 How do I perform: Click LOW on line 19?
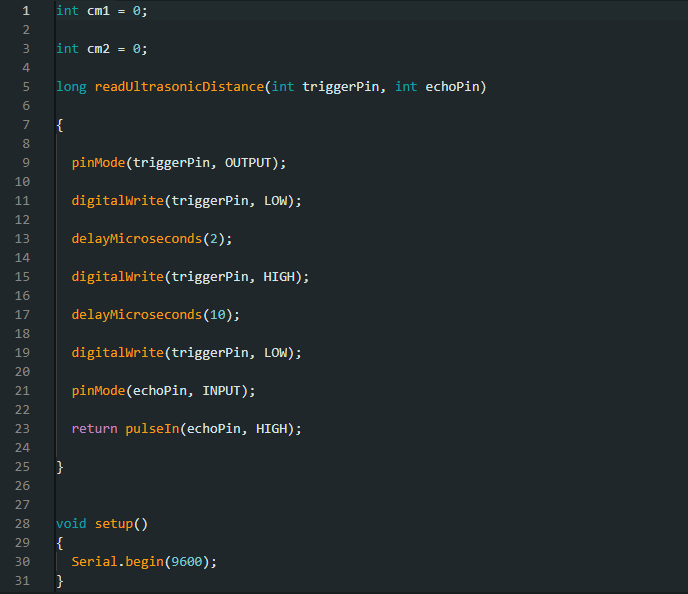click(275, 353)
